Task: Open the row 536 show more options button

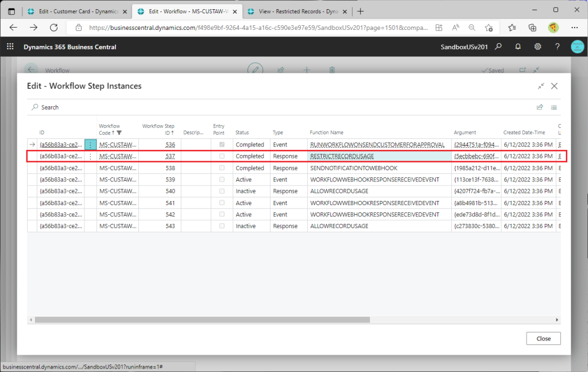Action: tap(90, 145)
